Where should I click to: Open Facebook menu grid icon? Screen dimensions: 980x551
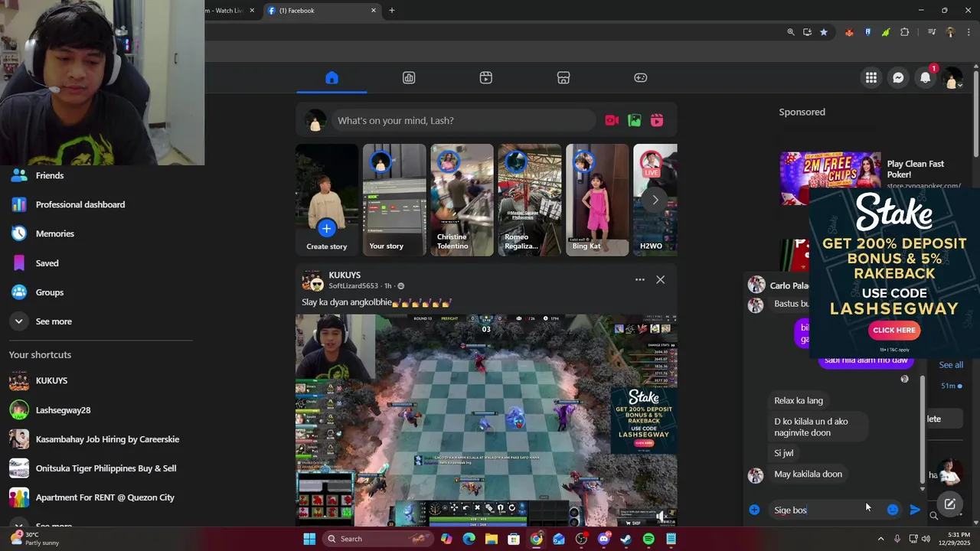click(871, 78)
